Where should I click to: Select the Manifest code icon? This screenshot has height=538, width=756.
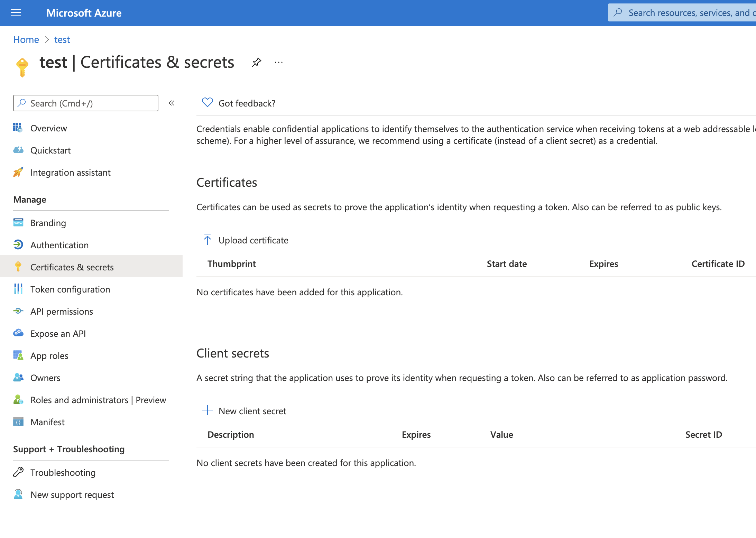pyautogui.click(x=19, y=422)
